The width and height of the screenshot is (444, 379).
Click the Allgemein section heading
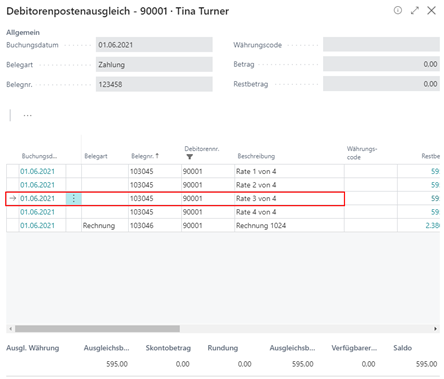23,32
